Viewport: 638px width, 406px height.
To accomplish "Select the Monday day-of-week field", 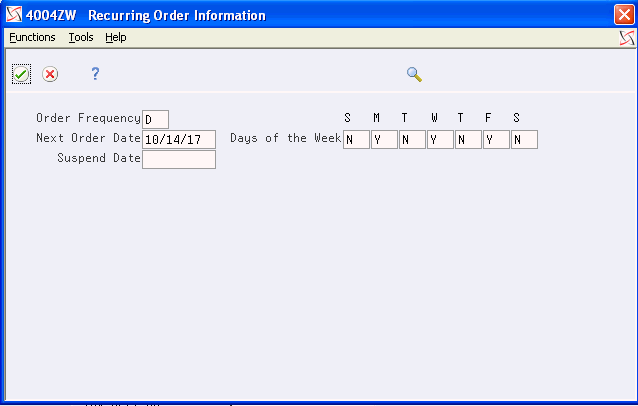I will pos(384,140).
